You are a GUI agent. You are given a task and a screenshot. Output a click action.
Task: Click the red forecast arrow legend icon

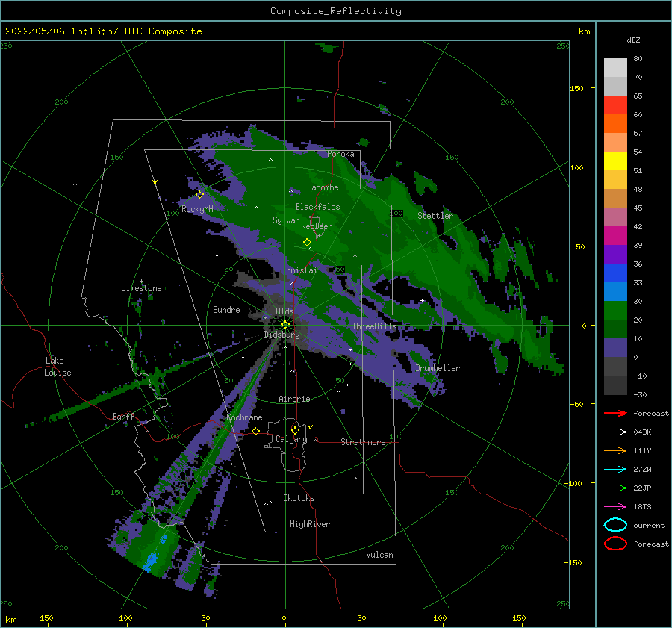615,413
